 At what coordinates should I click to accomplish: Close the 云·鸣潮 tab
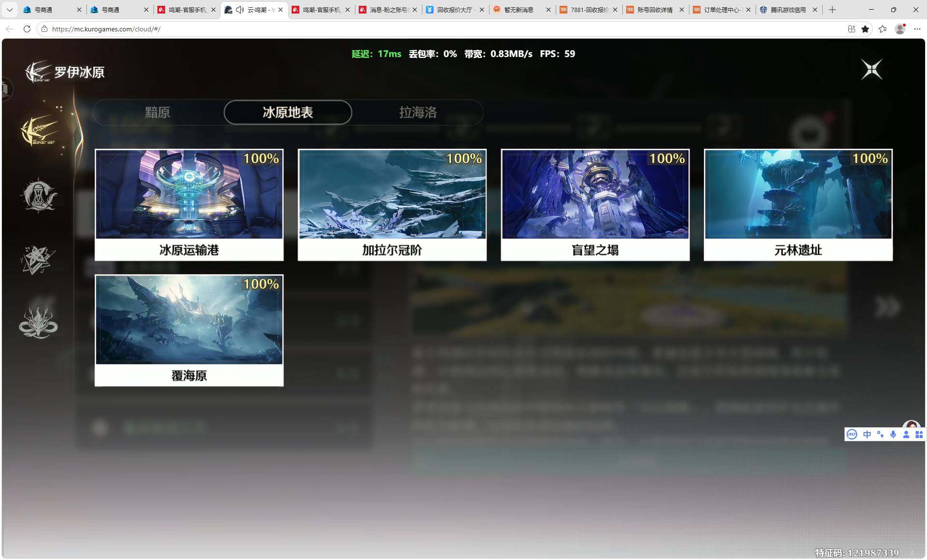281,10
